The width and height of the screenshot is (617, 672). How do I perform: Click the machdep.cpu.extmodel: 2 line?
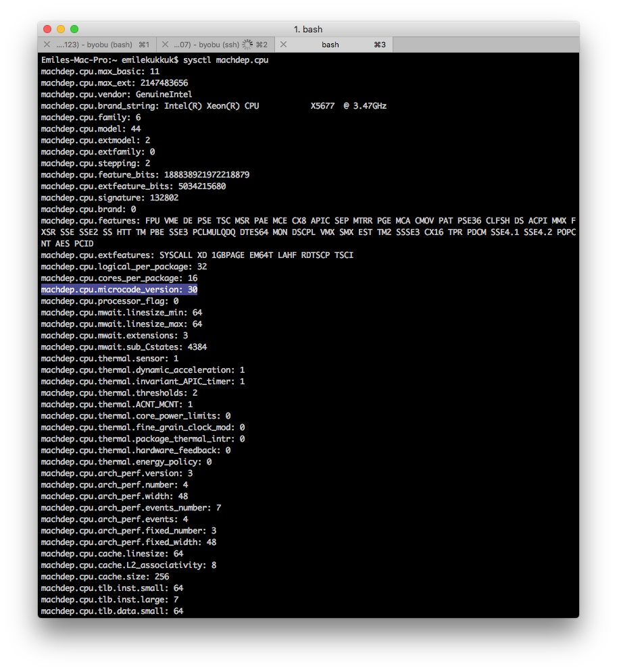95,140
